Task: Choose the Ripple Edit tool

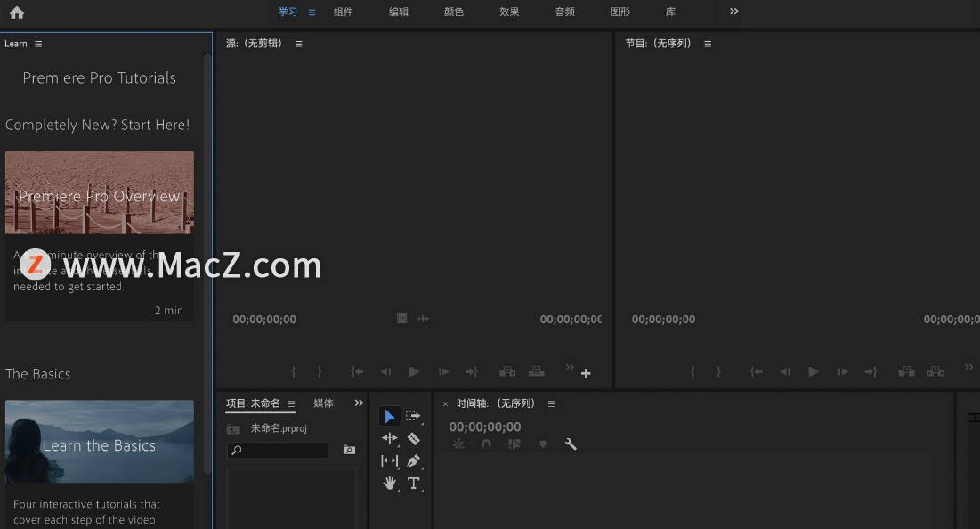Action: [389, 438]
